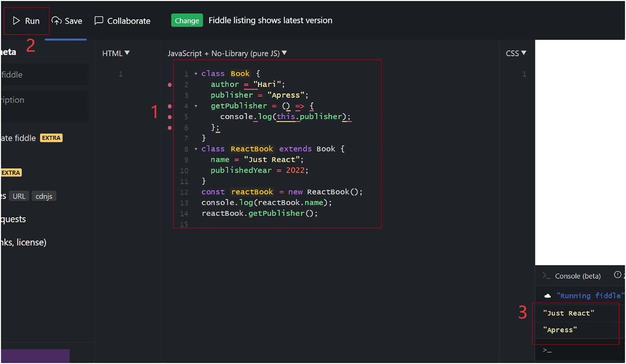Image resolution: width=626 pixels, height=364 pixels.
Task: Open the JavaScript + No-Library dropdown
Action: pos(227,53)
